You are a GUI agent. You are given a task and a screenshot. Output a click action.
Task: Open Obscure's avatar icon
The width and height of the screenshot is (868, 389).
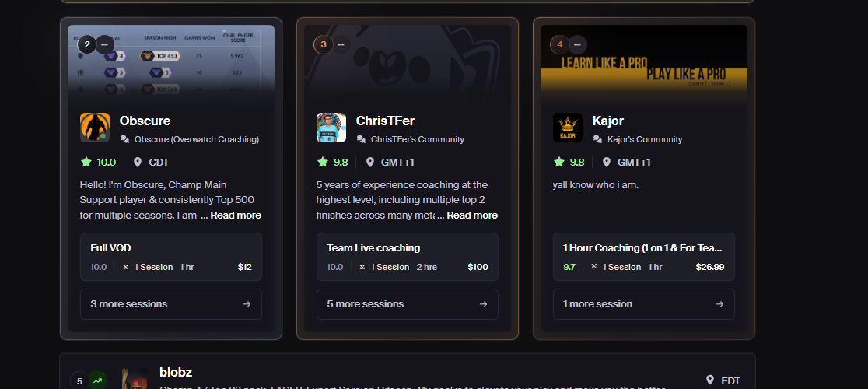[x=95, y=128]
